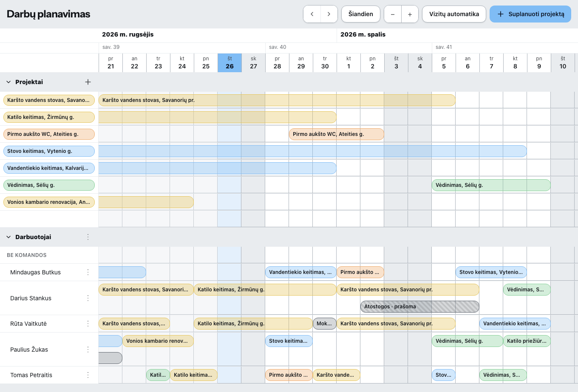Open Darbuotojai section options menu
This screenshot has width=578, height=392.
88,237
